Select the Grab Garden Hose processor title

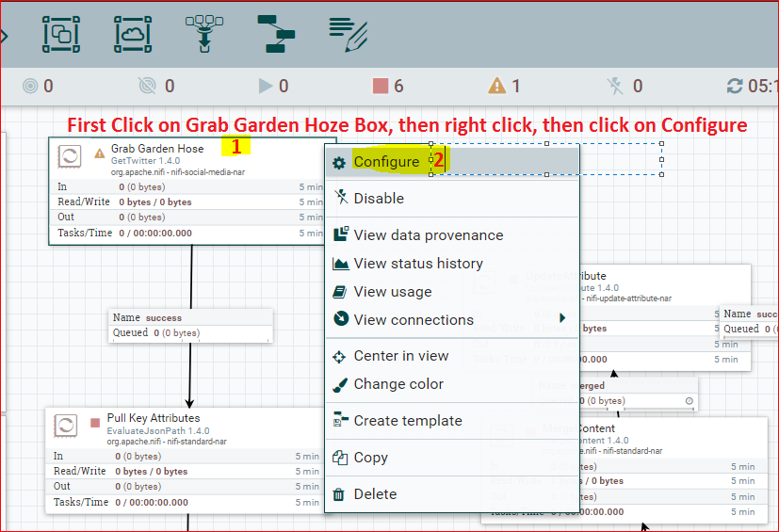tap(157, 149)
